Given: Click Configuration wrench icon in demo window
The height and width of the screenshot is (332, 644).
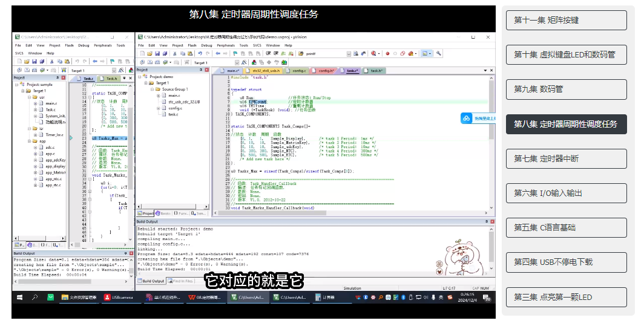Looking at the screenshot, I should (x=439, y=53).
